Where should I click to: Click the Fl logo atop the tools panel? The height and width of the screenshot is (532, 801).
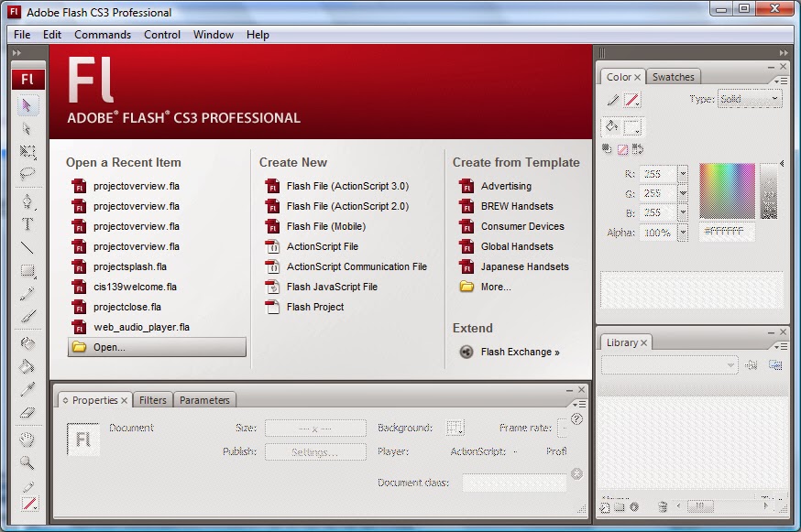click(28, 79)
